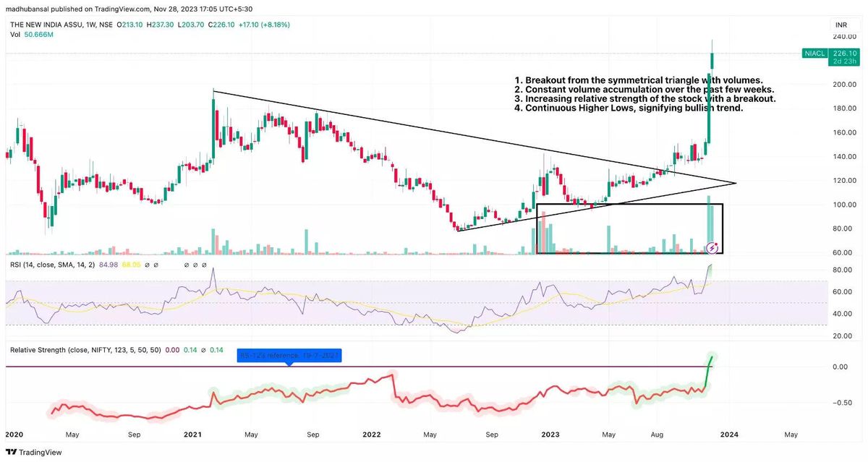This screenshot has height=462, width=868.
Task: Click the 20.00 RSI axis label
Action: tap(843, 336)
